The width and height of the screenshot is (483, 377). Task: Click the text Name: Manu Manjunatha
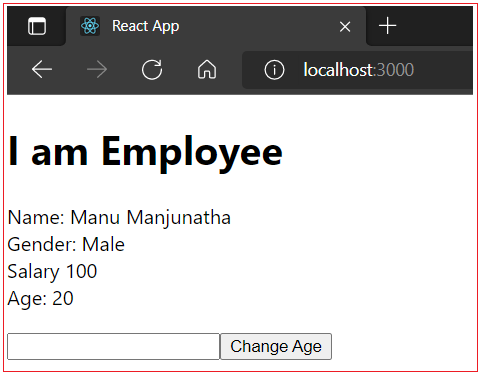tap(119, 218)
